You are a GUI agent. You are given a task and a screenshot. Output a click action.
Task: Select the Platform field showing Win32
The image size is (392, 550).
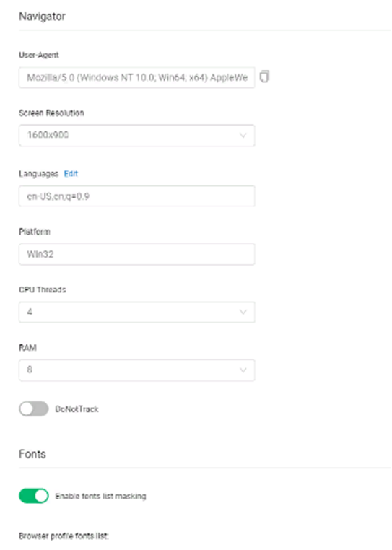[x=137, y=254]
